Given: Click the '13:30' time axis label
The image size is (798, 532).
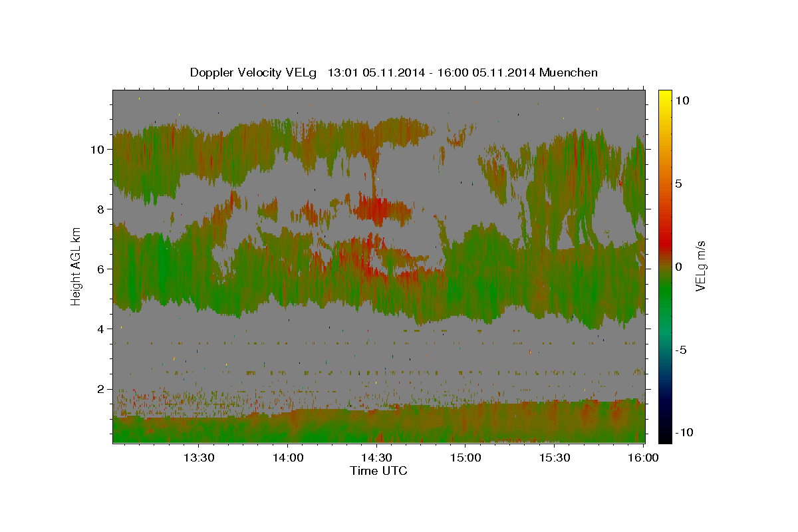Looking at the screenshot, I should [199, 458].
